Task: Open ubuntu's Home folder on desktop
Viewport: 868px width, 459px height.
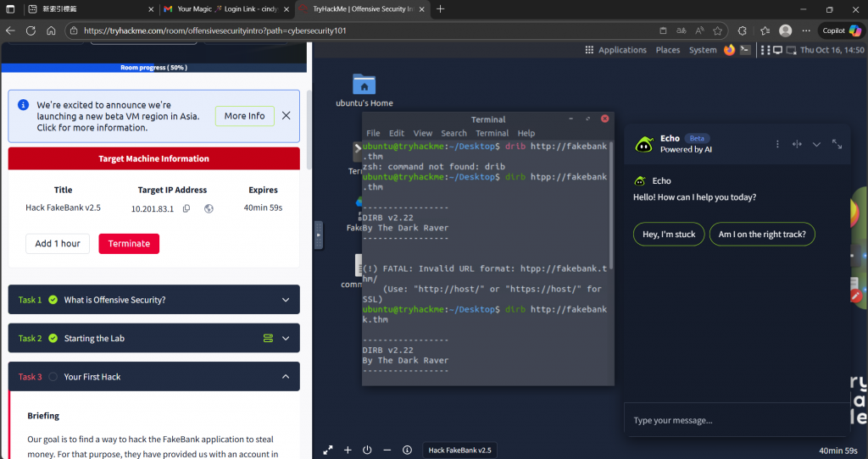Action: point(364,90)
